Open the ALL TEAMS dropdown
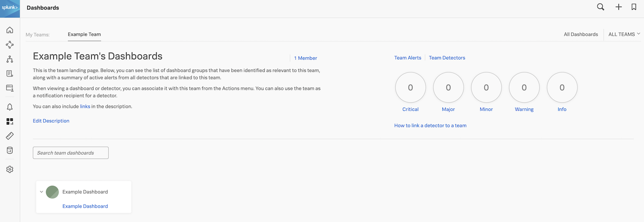Viewport: 644px width, 222px height. (624, 34)
